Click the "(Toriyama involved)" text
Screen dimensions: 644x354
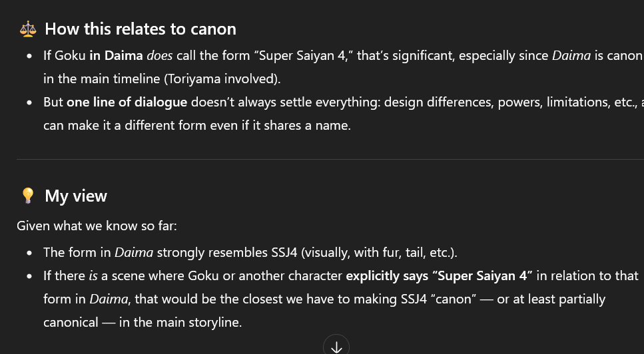222,79
